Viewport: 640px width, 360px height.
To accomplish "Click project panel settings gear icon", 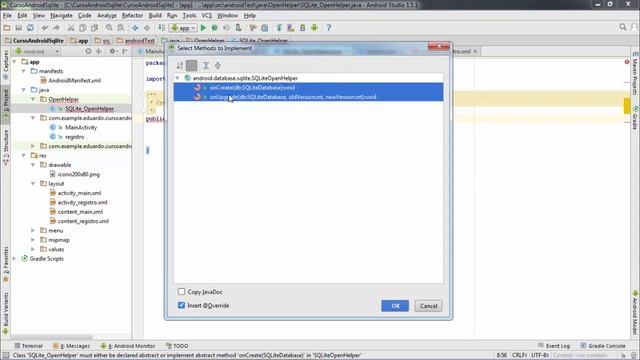I will pos(112,51).
